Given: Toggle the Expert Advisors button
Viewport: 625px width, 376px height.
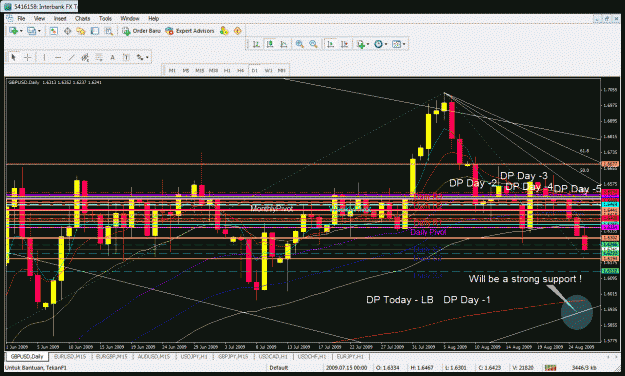Looking at the screenshot, I should click(190, 31).
